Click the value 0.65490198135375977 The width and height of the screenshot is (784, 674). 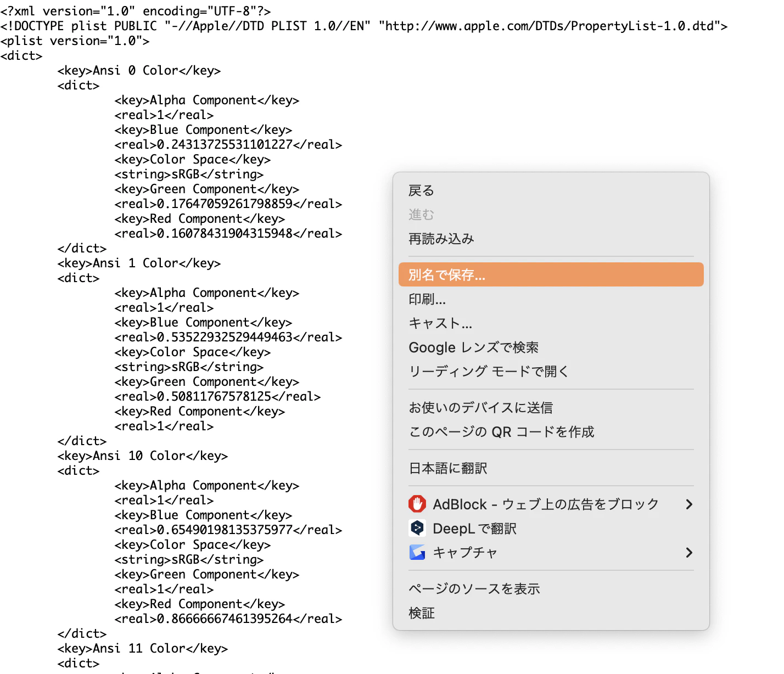(225, 530)
